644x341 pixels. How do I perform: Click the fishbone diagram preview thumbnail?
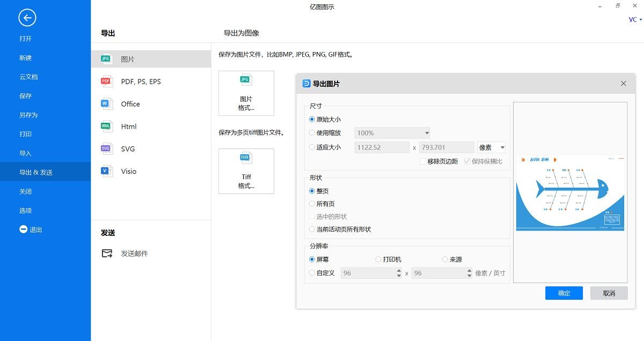[570, 193]
